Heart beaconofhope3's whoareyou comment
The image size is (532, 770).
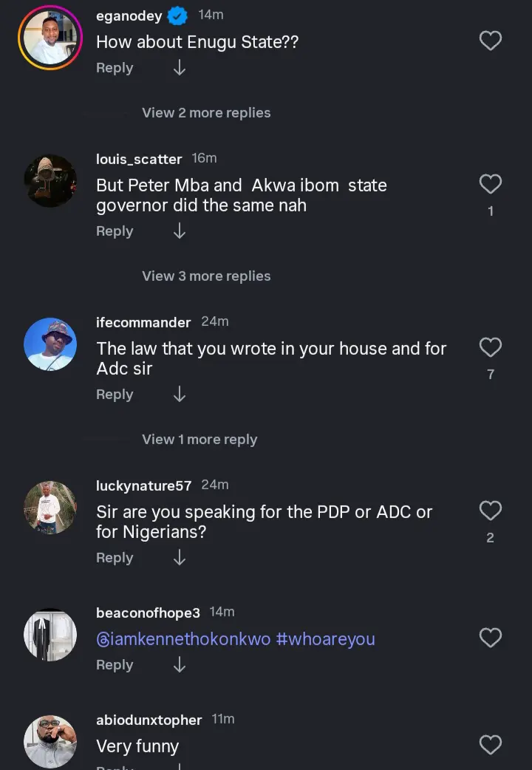[491, 638]
